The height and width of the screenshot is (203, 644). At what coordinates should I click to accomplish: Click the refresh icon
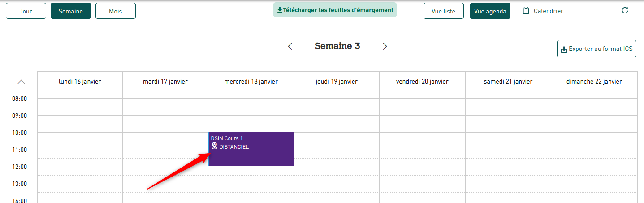(625, 11)
